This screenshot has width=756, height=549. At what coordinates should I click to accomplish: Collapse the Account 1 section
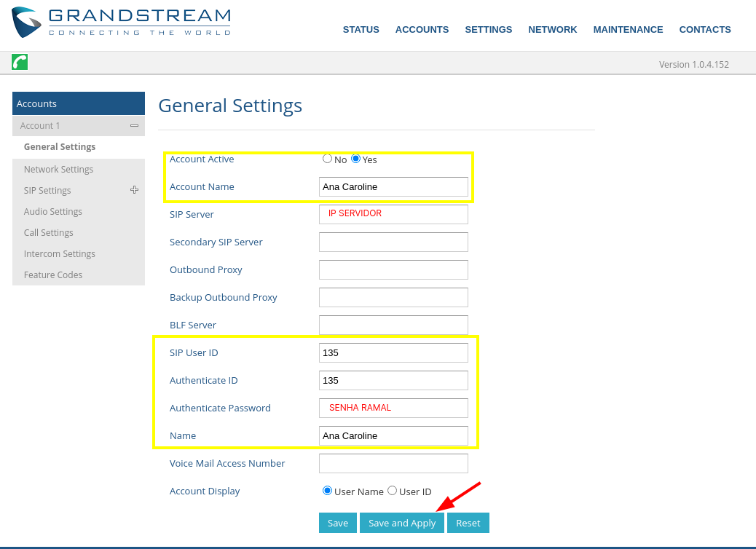(x=134, y=126)
